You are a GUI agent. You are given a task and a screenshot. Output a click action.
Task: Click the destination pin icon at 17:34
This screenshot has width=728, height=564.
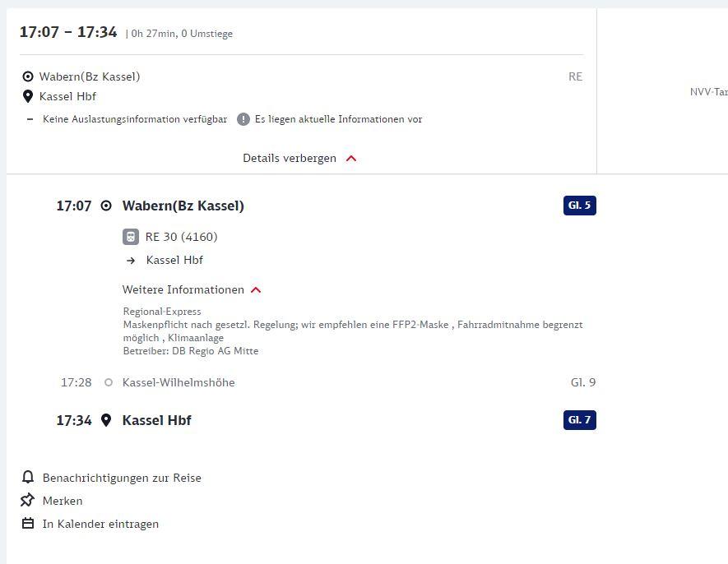[106, 420]
